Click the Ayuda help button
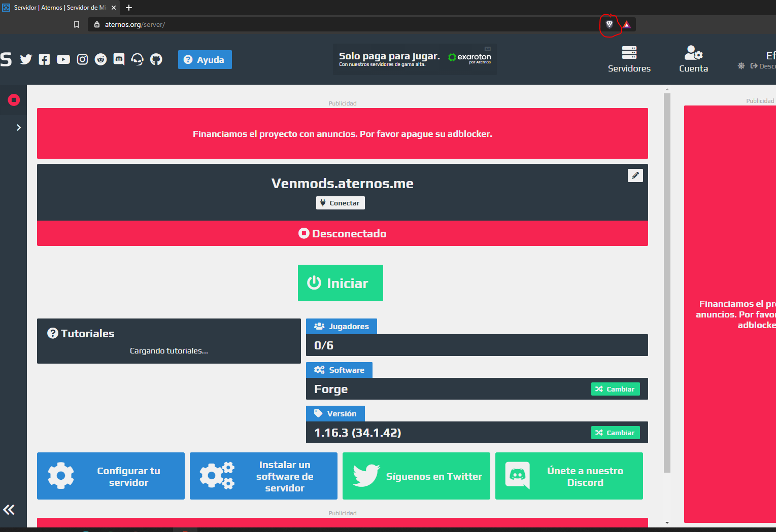The width and height of the screenshot is (776, 532). (x=205, y=59)
